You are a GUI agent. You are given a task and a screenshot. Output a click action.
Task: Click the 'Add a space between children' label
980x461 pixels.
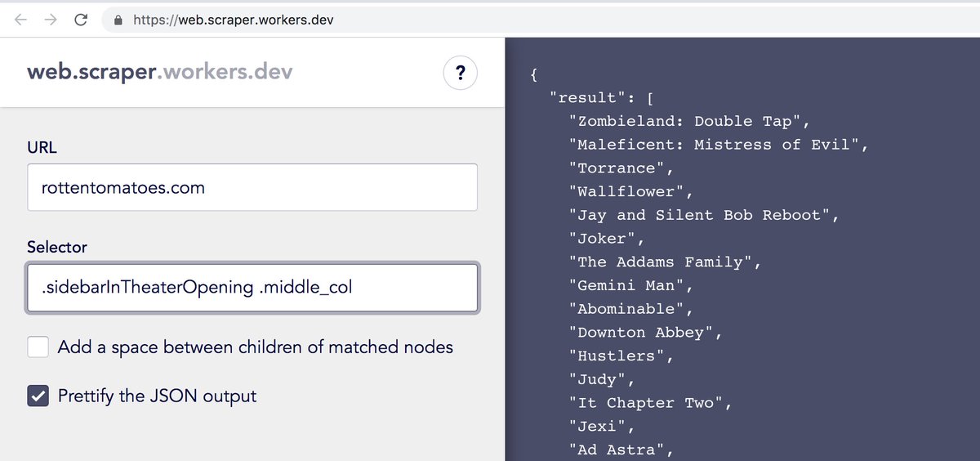tap(255, 347)
